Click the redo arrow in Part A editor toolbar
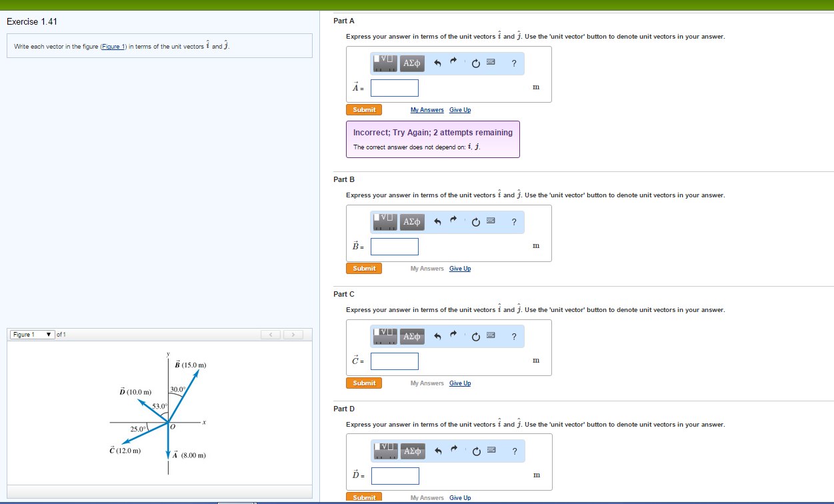This screenshot has width=834, height=504. click(x=453, y=63)
